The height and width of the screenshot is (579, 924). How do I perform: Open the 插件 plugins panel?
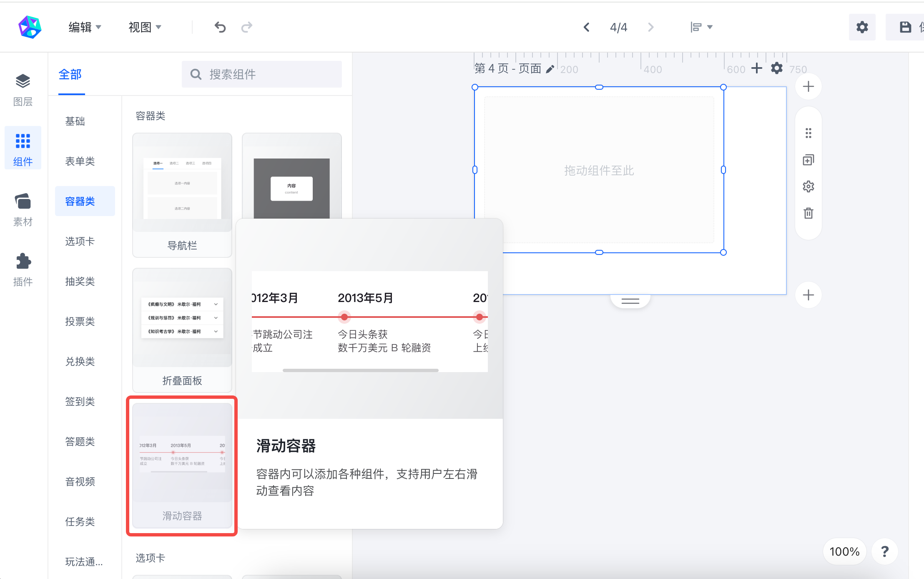click(x=23, y=270)
